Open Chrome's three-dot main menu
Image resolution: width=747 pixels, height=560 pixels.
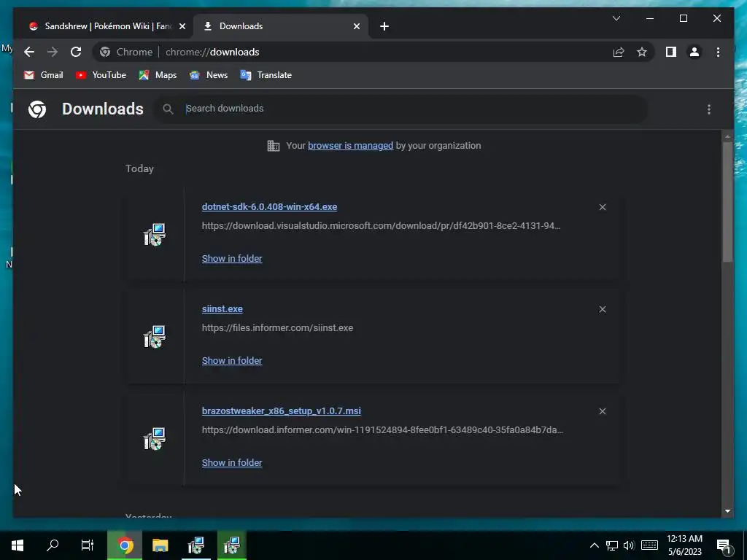coord(718,52)
